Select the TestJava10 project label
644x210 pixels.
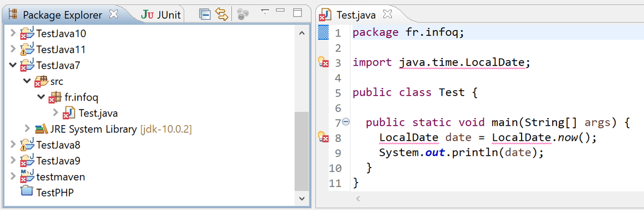[x=61, y=34]
